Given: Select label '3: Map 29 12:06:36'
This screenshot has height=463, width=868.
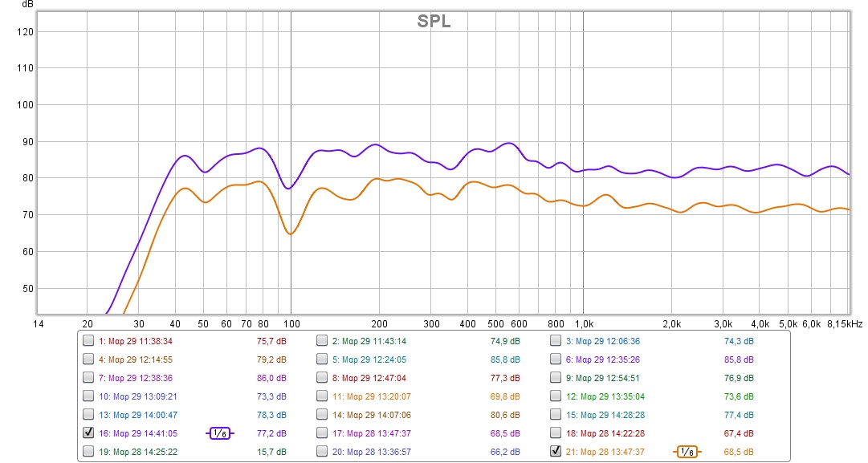Looking at the screenshot, I should 603,341.
